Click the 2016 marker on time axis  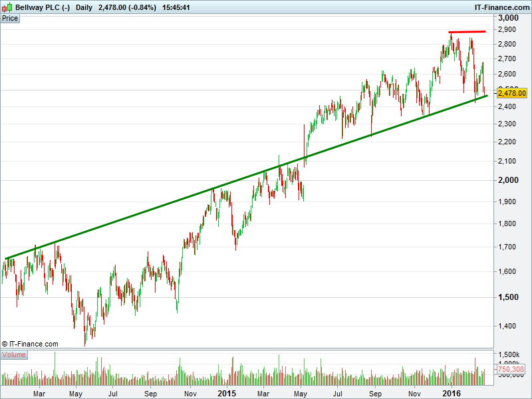[x=452, y=393]
